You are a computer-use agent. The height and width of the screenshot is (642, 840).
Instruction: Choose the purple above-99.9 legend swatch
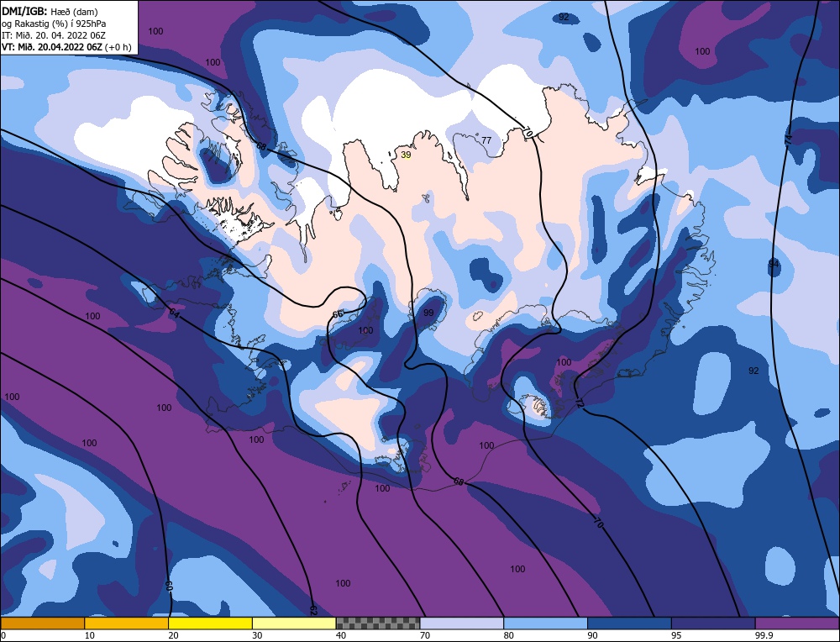pos(797,623)
